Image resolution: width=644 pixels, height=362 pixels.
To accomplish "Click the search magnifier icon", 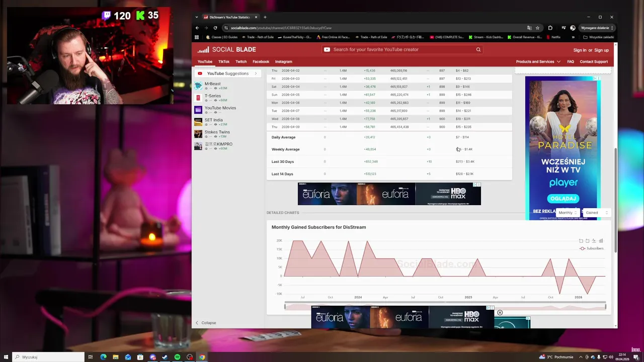I will 478,49.
